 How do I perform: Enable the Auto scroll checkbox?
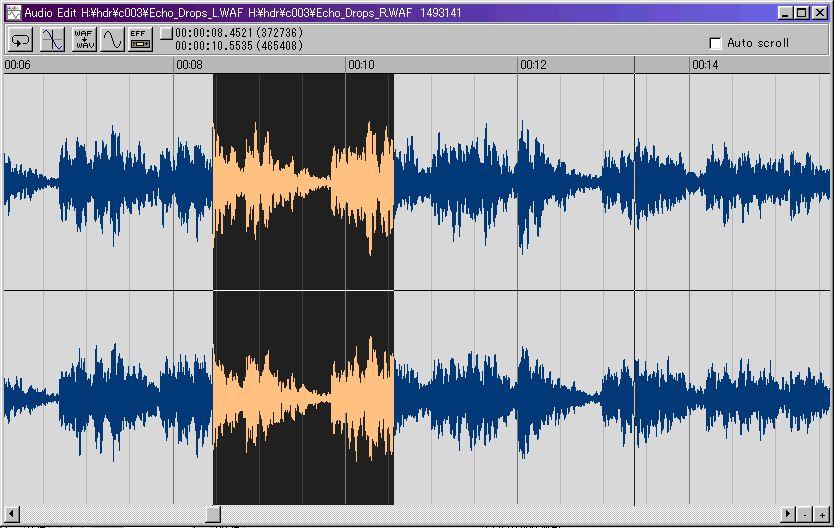[715, 43]
